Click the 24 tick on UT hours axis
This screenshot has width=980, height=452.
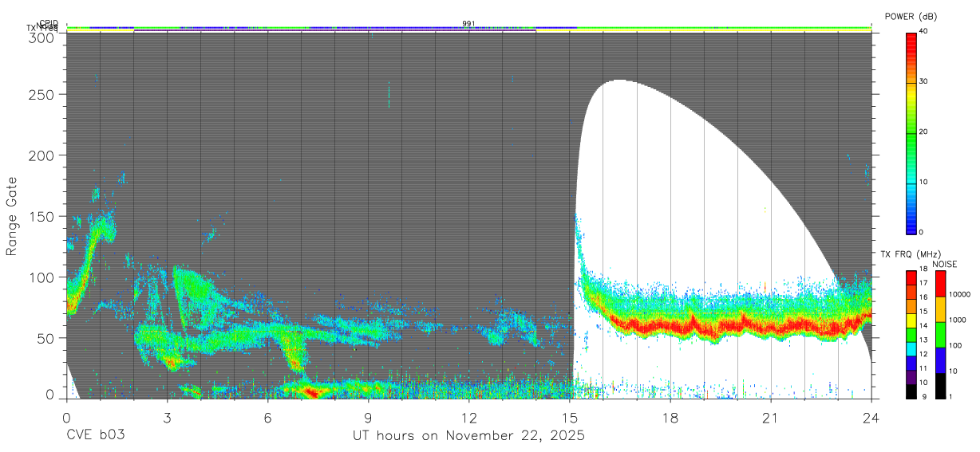click(871, 418)
